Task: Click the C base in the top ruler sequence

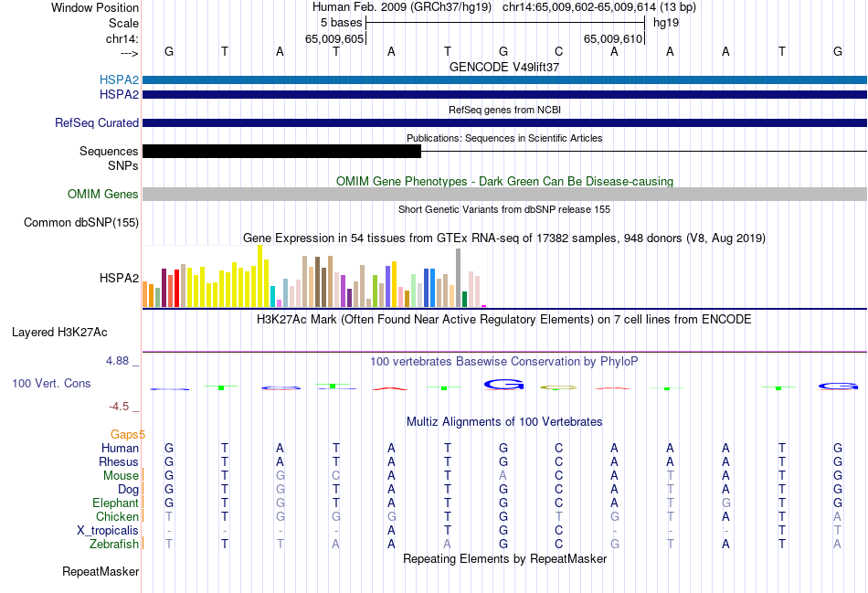Action: click(x=558, y=51)
